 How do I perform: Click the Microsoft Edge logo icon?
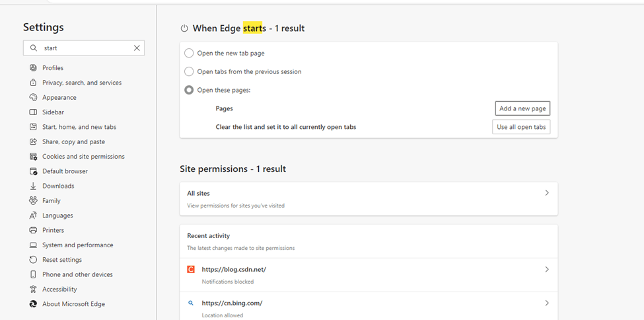[x=33, y=304]
